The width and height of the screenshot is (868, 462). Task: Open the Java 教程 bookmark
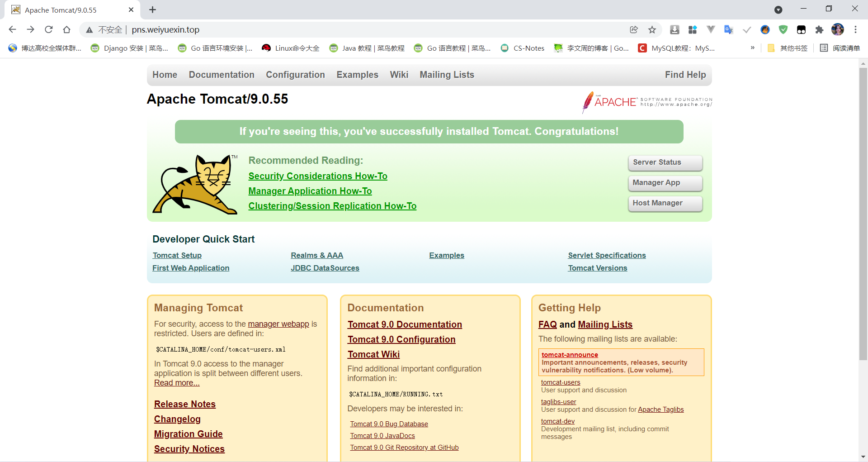point(367,48)
